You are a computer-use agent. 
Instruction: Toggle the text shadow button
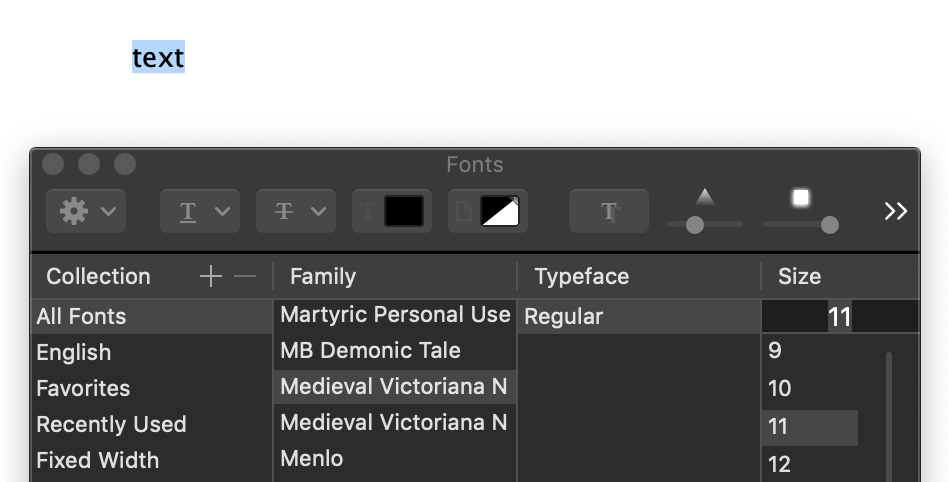point(608,211)
